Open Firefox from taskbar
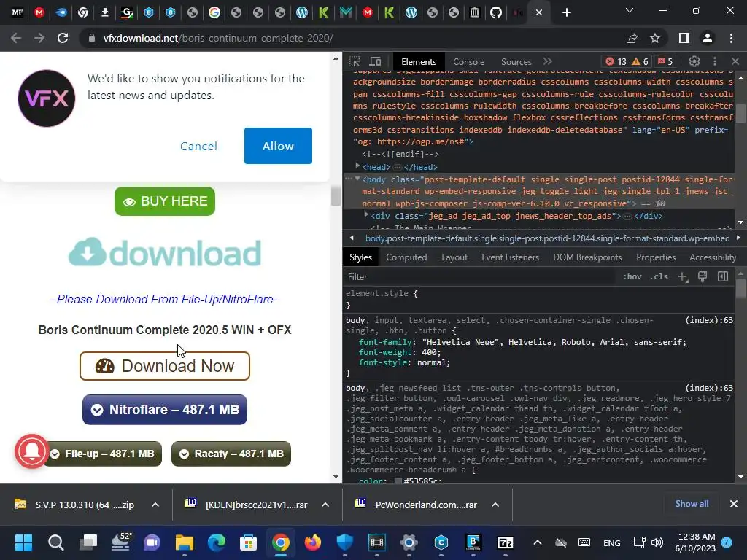Screen dimensions: 747x560 click(x=312, y=542)
